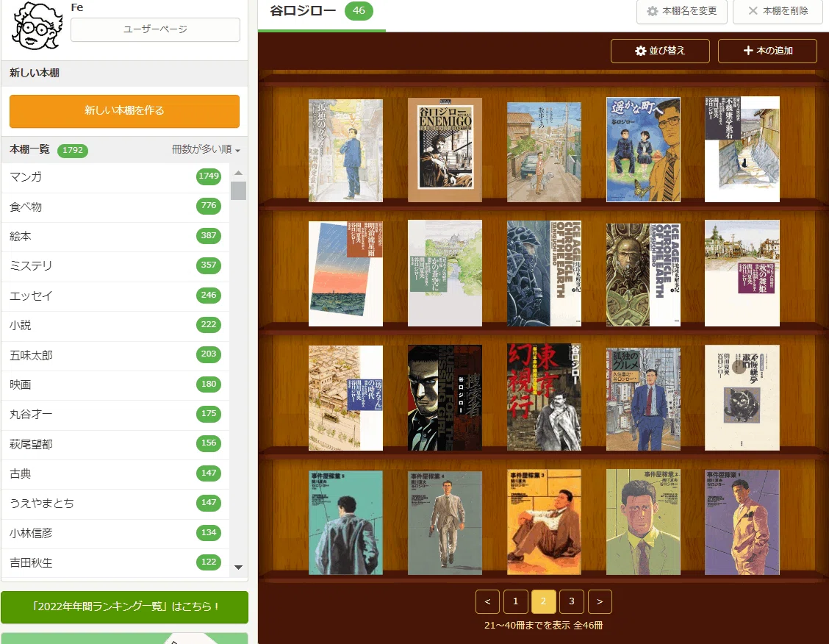Click the current page 2 button
The image size is (829, 644).
point(544,601)
